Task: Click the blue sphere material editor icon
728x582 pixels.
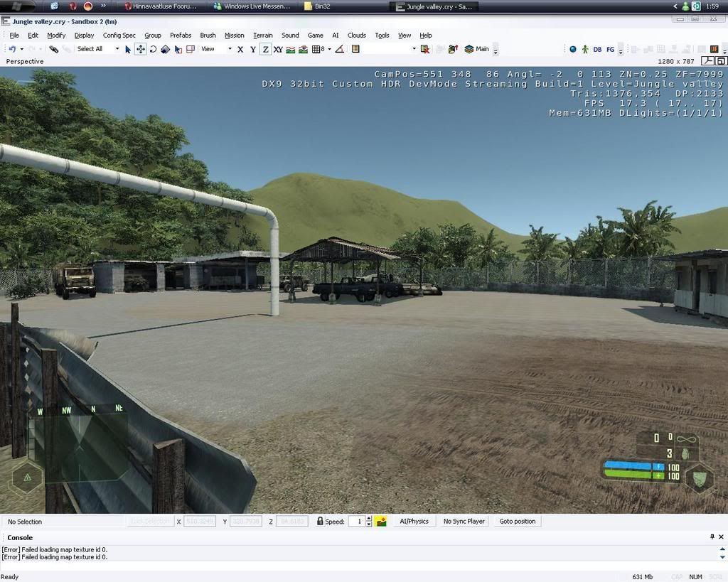Action: (573, 49)
